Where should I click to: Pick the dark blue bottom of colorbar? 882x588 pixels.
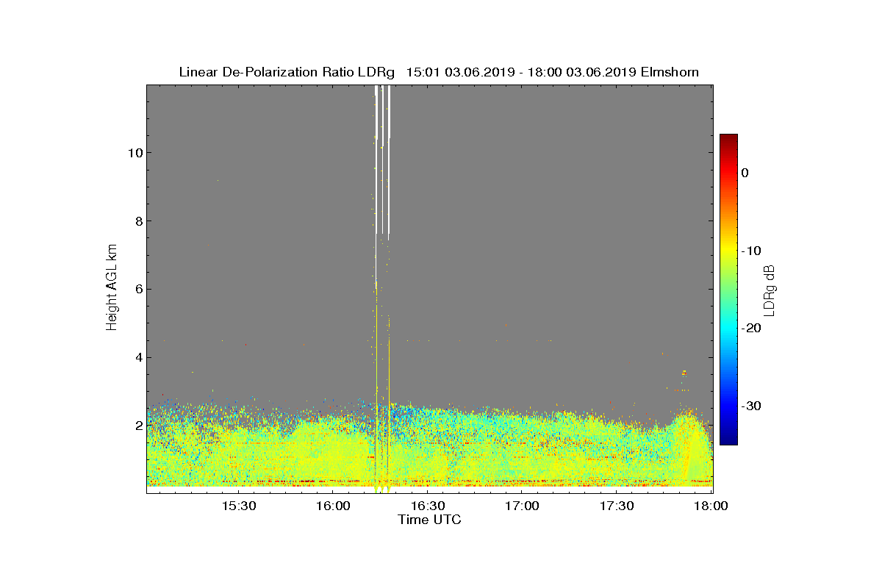click(x=728, y=440)
